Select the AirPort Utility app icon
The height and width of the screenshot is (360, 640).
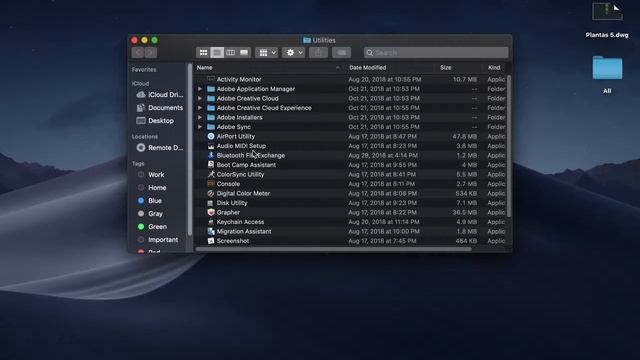[211, 136]
